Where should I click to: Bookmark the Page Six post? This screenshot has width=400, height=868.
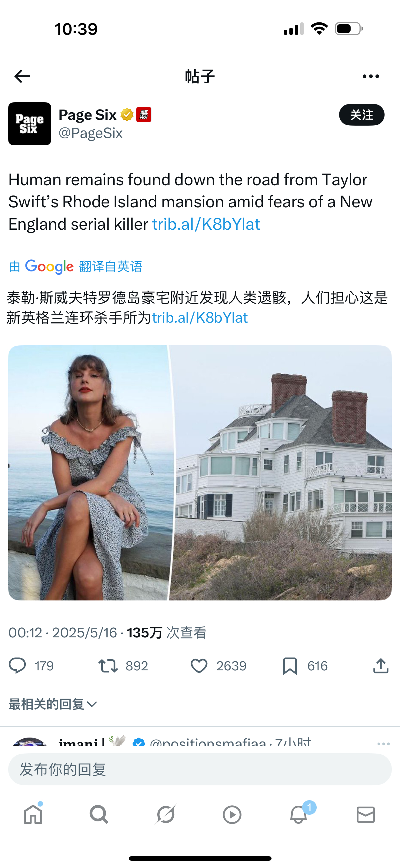[x=290, y=666]
